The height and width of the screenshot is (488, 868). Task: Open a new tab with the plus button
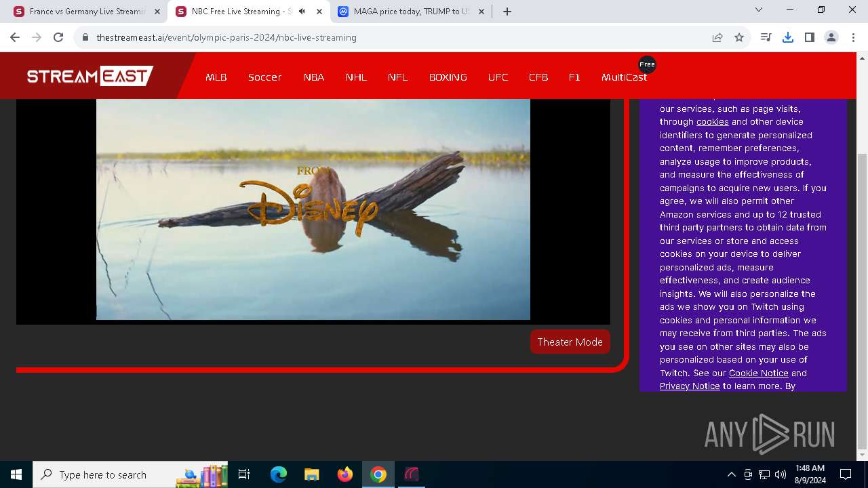(507, 11)
